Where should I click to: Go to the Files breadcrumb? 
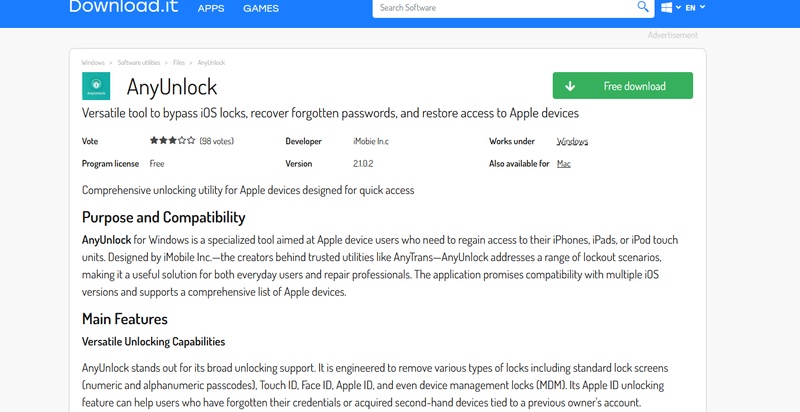pos(179,63)
